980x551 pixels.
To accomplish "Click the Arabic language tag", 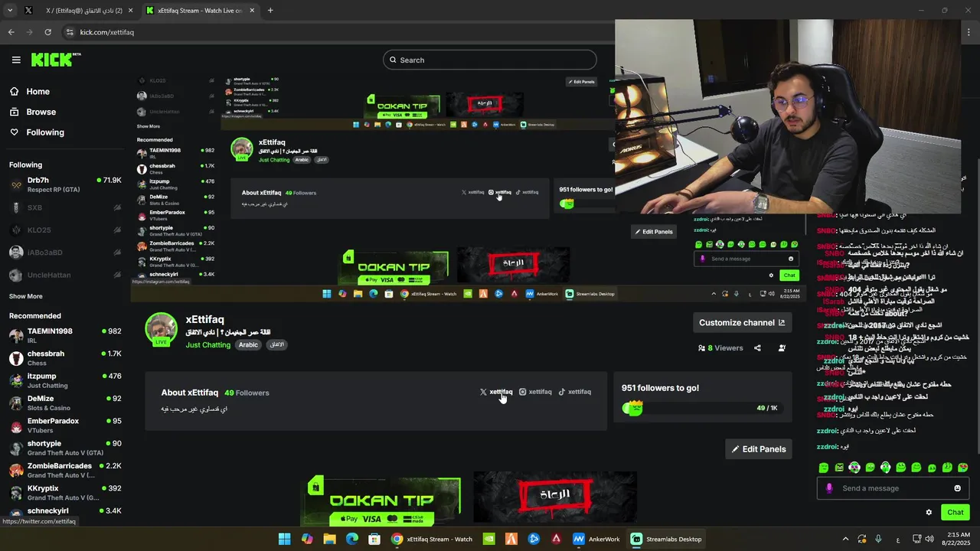I will 248,345.
